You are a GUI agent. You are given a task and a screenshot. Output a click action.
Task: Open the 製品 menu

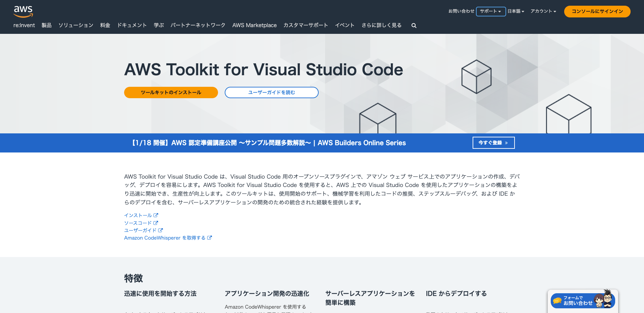(x=47, y=25)
